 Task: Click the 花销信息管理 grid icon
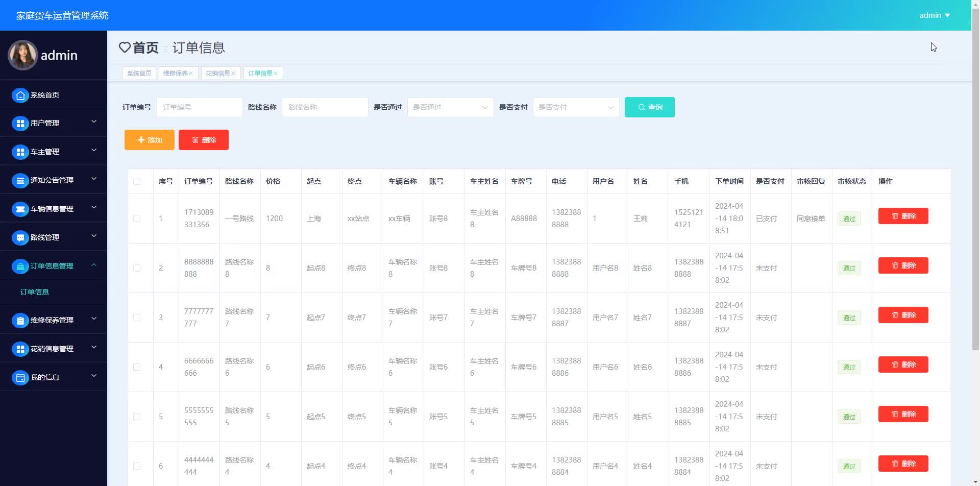pos(20,349)
